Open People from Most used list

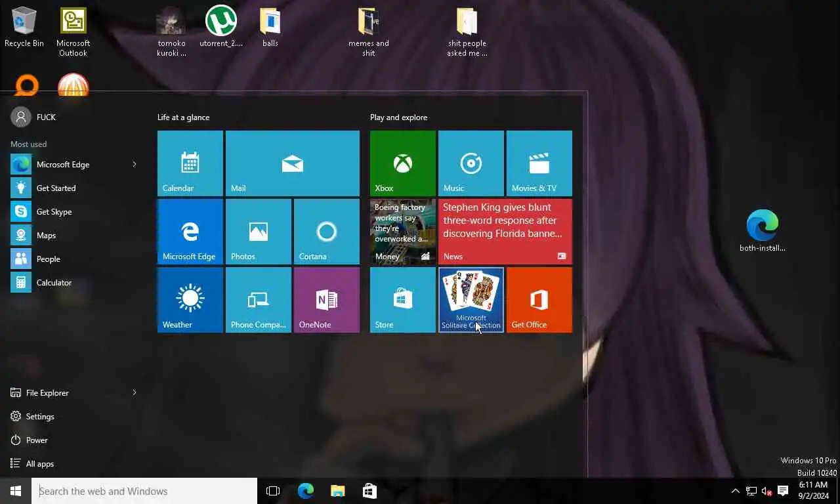pos(73,259)
